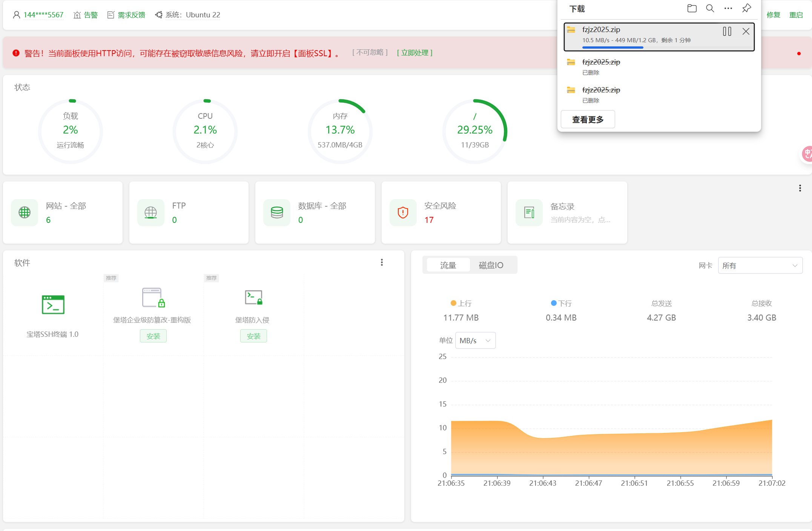This screenshot has width=812, height=531.
Task: Open 单位 MB/s unit dropdown
Action: click(475, 341)
